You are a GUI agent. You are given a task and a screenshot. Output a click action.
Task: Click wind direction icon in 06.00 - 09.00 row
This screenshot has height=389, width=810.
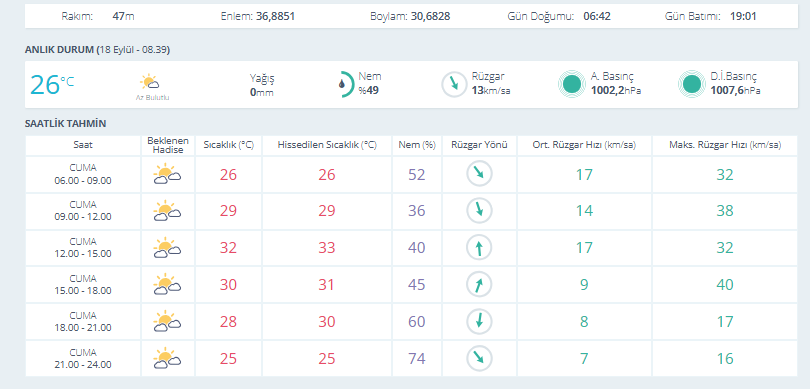pyautogui.click(x=479, y=174)
